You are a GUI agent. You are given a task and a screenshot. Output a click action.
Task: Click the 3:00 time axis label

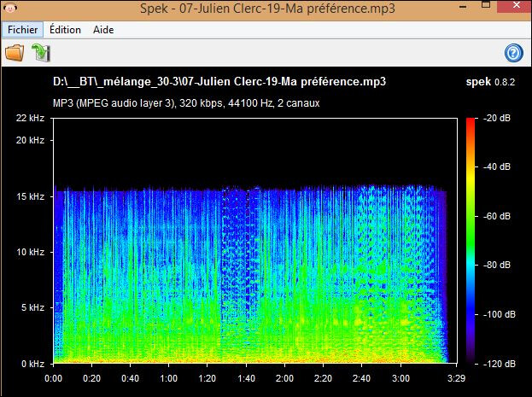click(400, 378)
